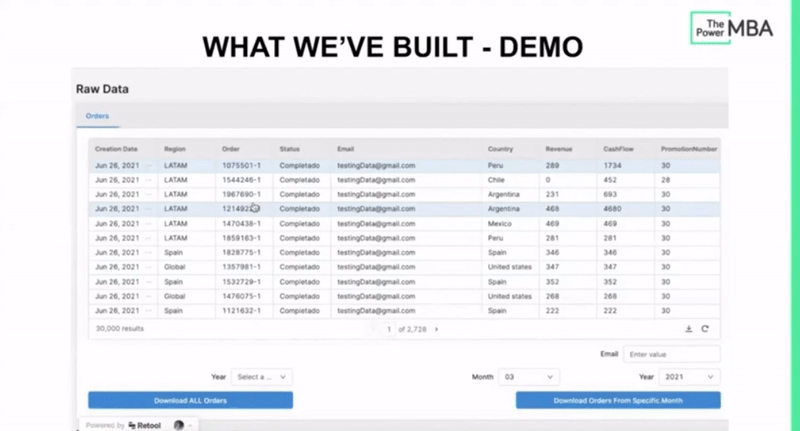The height and width of the screenshot is (431, 800).
Task: Sort by the Creation Date column header
Action: pyautogui.click(x=116, y=149)
